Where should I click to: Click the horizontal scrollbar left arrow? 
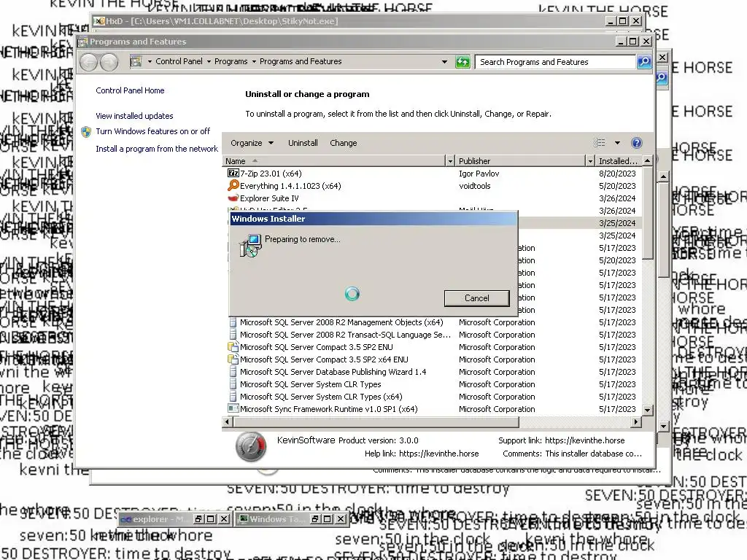228,422
